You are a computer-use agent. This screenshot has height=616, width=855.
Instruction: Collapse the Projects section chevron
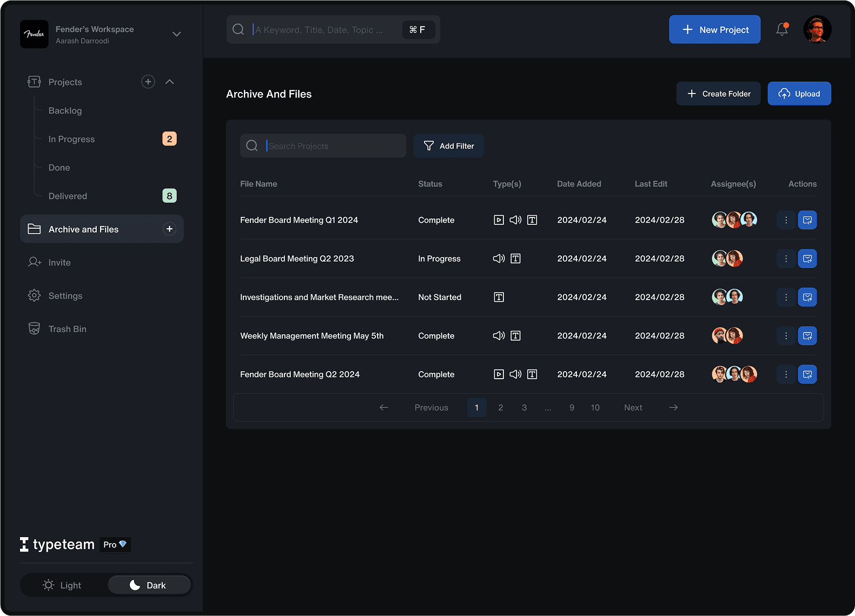(x=170, y=82)
